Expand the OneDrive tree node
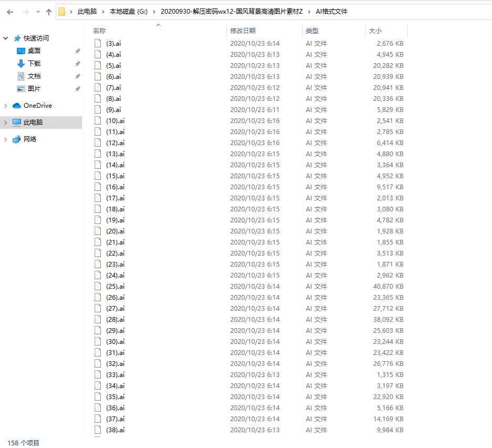Image resolution: width=492 pixels, height=448 pixels. point(5,106)
